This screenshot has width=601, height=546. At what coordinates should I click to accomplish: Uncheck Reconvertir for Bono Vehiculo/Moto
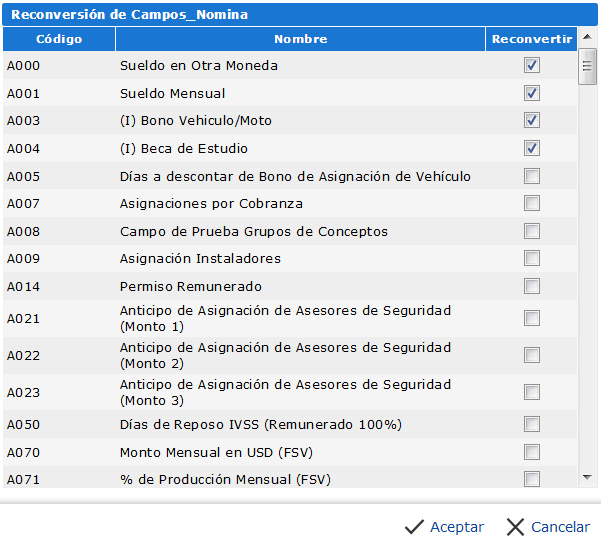click(x=532, y=121)
